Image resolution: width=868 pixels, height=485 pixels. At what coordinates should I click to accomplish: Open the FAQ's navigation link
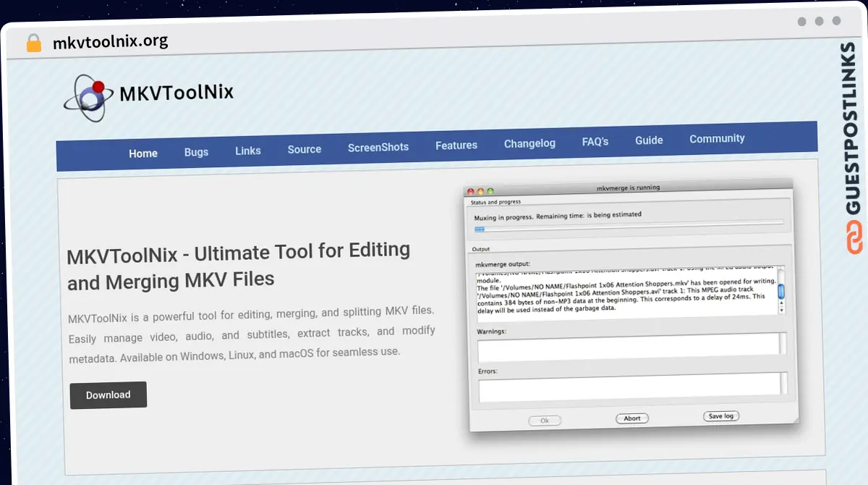tap(595, 142)
